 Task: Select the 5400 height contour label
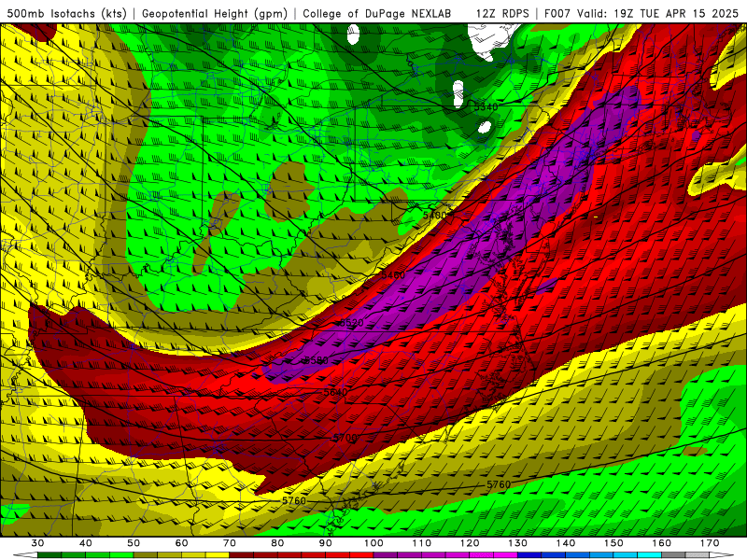click(x=434, y=216)
